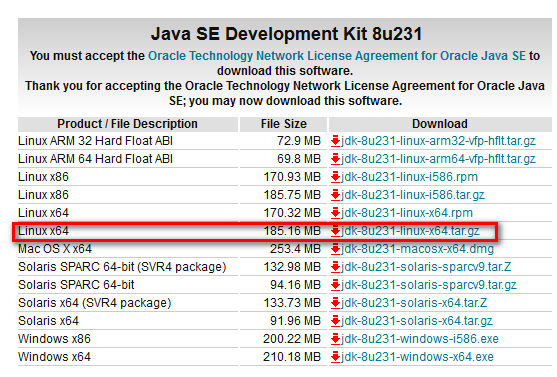Click Linux x64 text in the 185.16 MB row
The height and width of the screenshot is (377, 557).
43,231
